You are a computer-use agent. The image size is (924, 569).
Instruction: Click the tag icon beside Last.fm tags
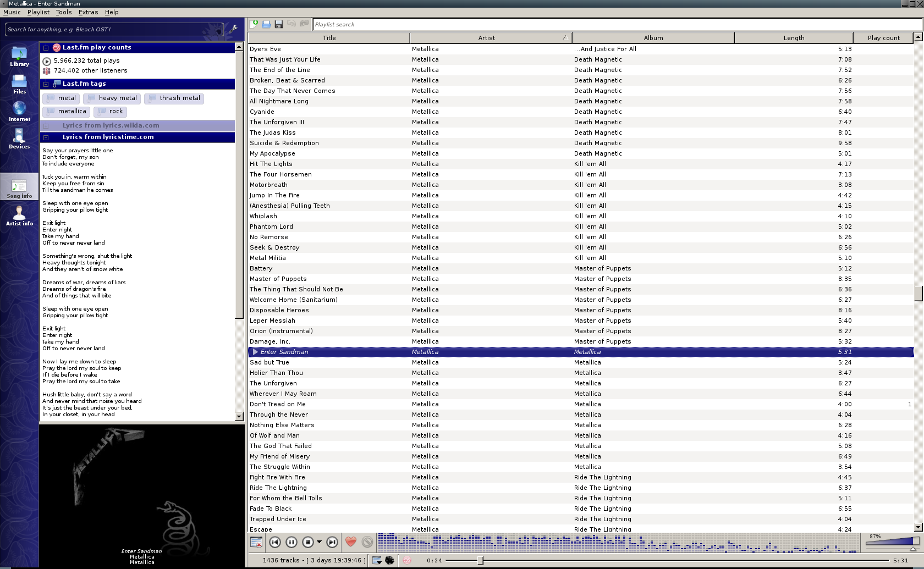pos(57,84)
